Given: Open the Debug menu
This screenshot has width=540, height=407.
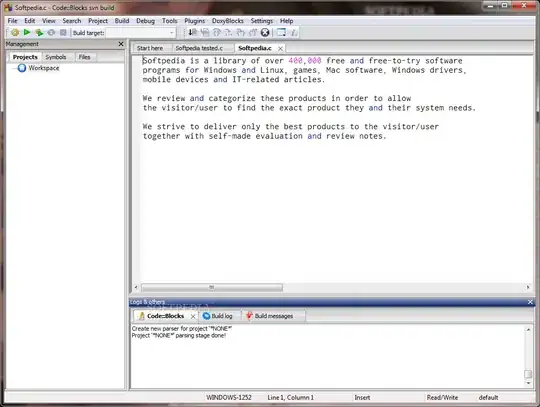Looking at the screenshot, I should 145,21.
